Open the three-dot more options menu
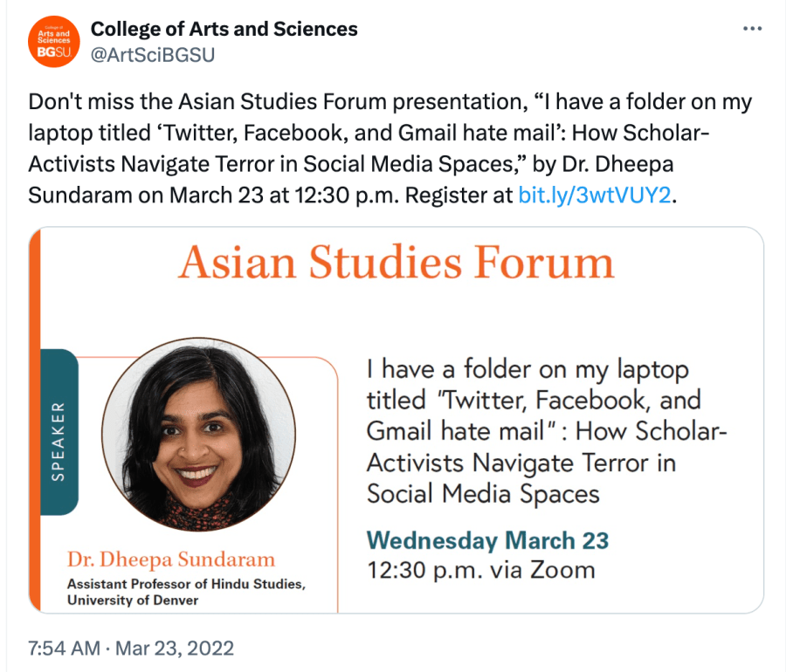Viewport: 786px width, 672px height. [752, 28]
